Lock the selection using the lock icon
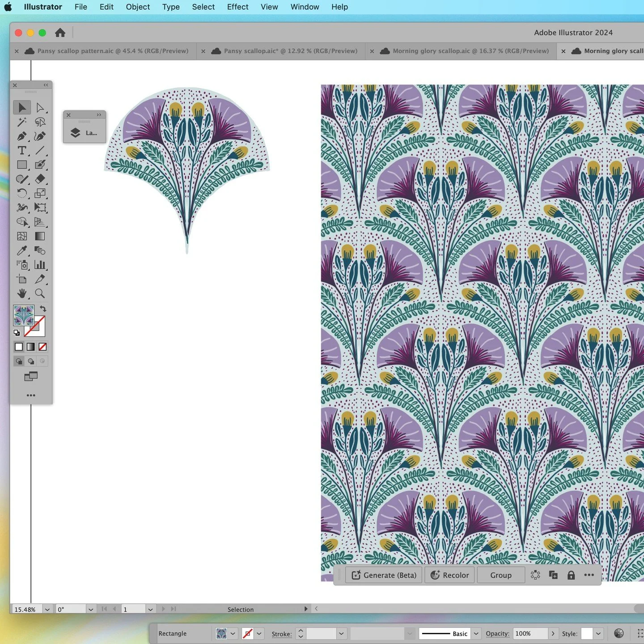The height and width of the screenshot is (644, 644). point(571,575)
